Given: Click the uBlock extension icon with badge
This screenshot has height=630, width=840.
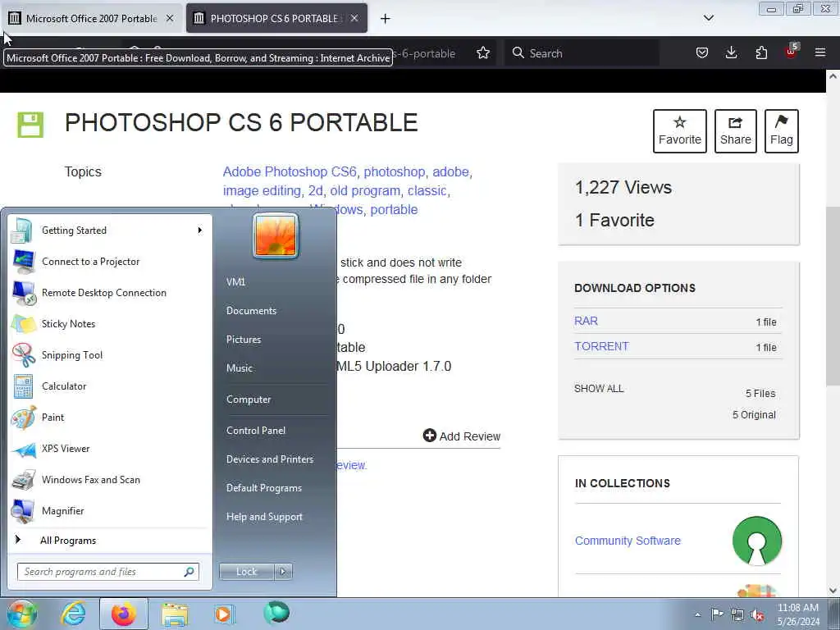Looking at the screenshot, I should click(x=792, y=52).
